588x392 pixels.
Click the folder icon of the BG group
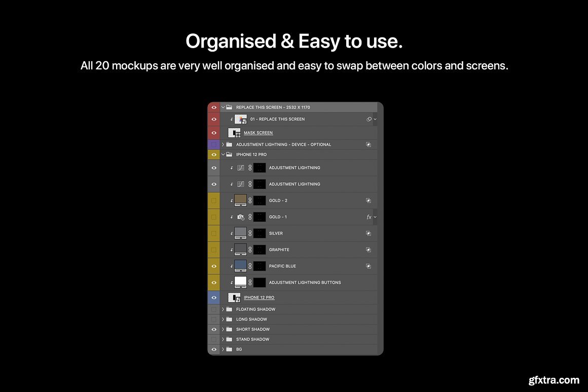pyautogui.click(x=229, y=349)
